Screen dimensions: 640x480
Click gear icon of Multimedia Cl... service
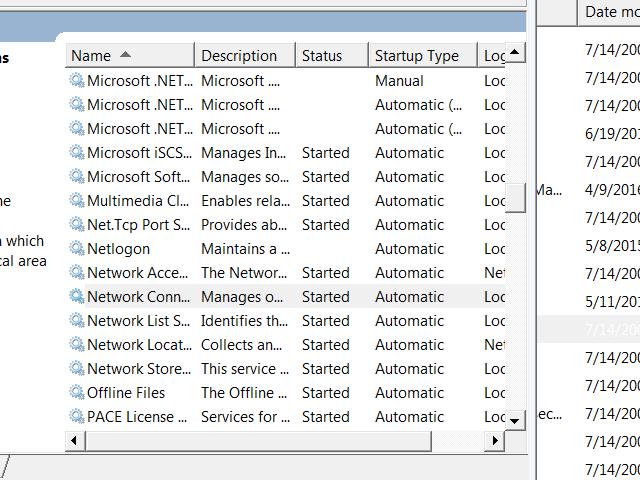coord(77,201)
